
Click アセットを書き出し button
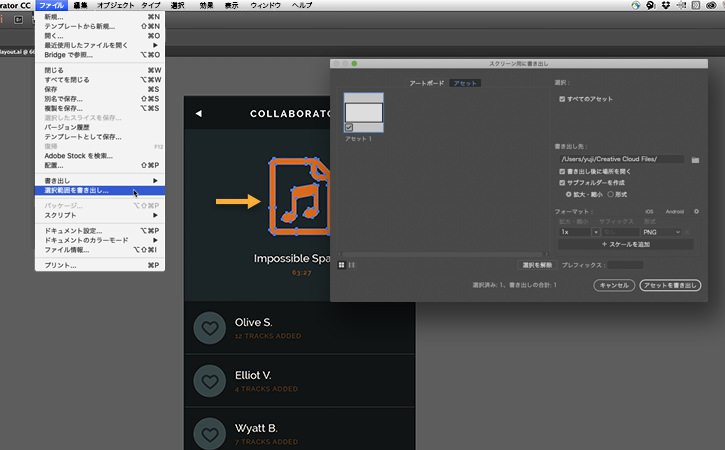(670, 285)
